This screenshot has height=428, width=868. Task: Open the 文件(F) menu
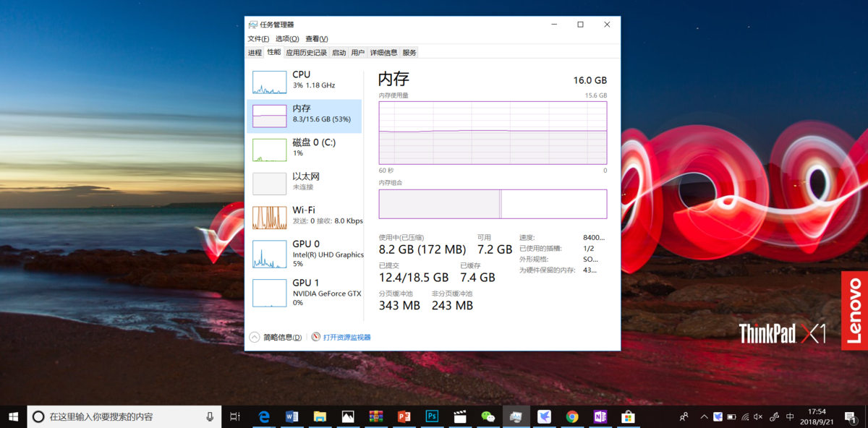click(258, 39)
